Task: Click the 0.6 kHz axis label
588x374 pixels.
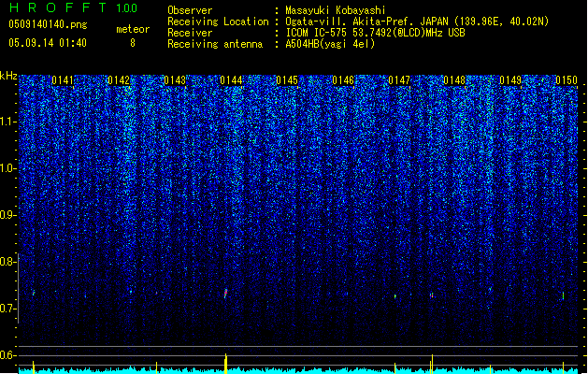Action: [x=7, y=355]
